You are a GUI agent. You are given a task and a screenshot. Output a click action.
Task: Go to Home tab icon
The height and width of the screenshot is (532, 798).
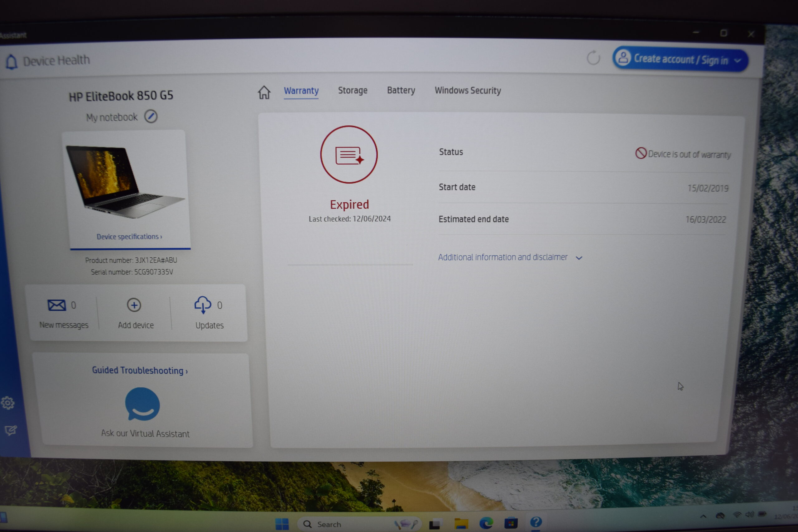point(264,92)
